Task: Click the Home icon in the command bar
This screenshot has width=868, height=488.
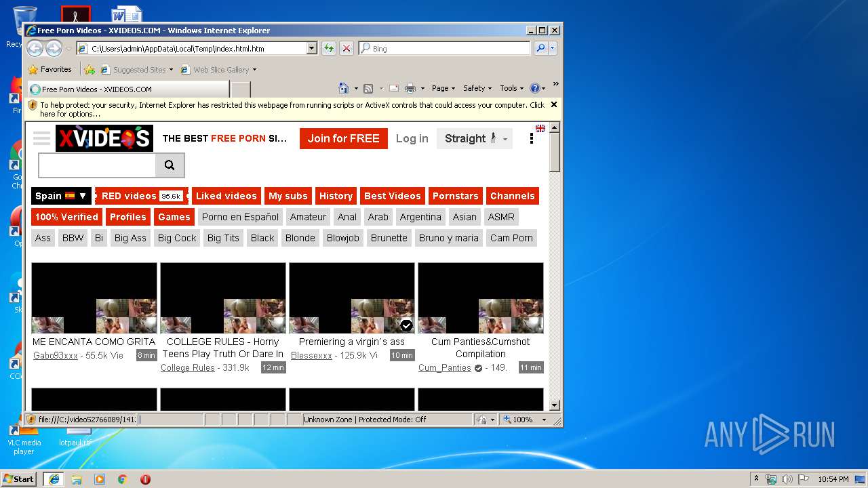Action: pos(344,88)
